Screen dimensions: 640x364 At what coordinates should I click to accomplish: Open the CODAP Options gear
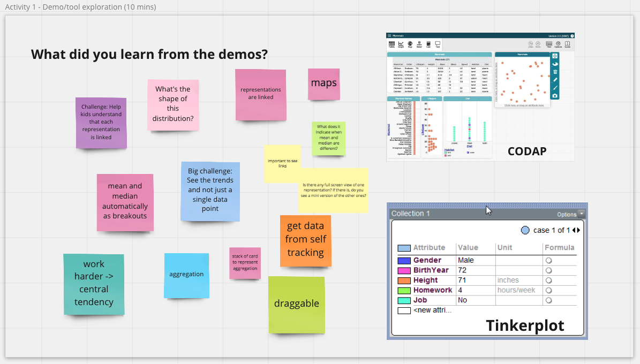[x=558, y=45]
